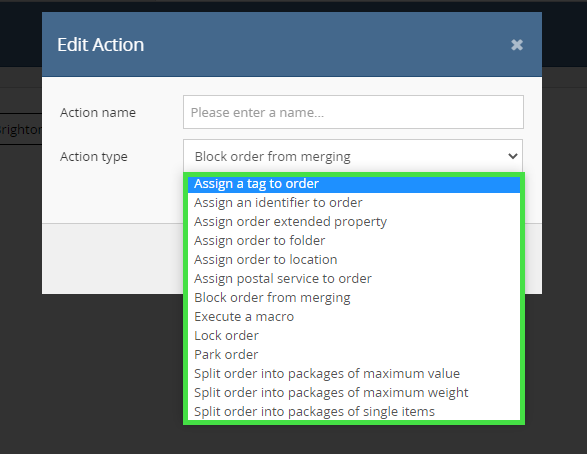This screenshot has height=454, width=587.
Task: Click the Action name label
Action: coord(98,112)
